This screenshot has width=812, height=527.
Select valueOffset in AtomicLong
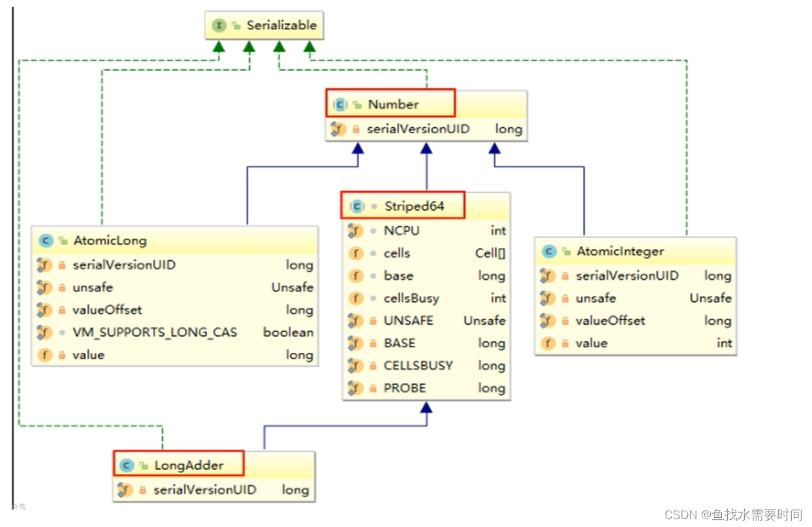[x=108, y=310]
